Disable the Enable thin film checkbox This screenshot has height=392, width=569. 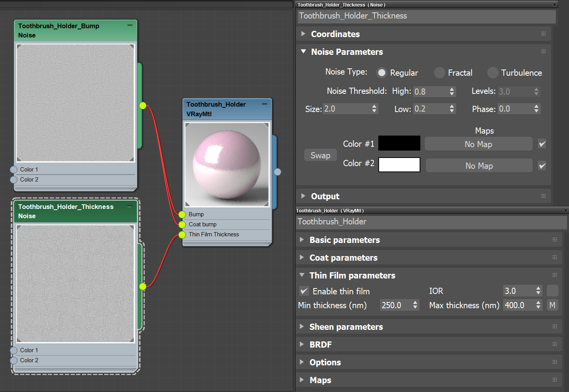coord(304,291)
